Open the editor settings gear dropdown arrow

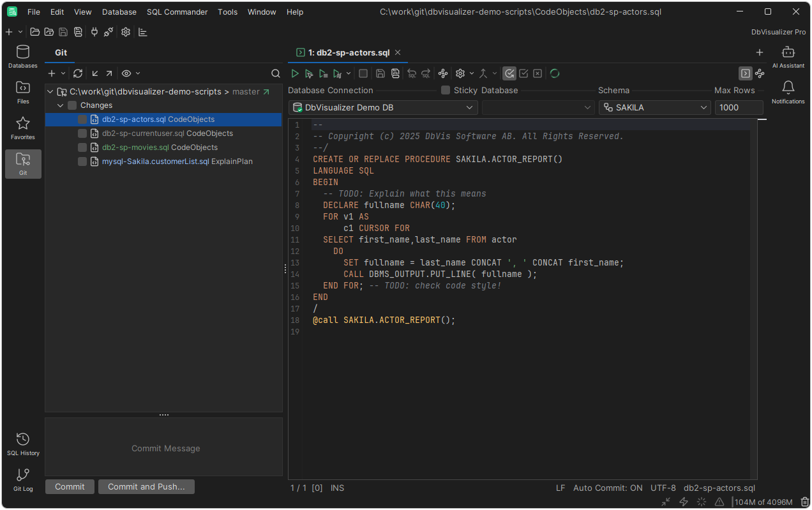click(x=472, y=73)
